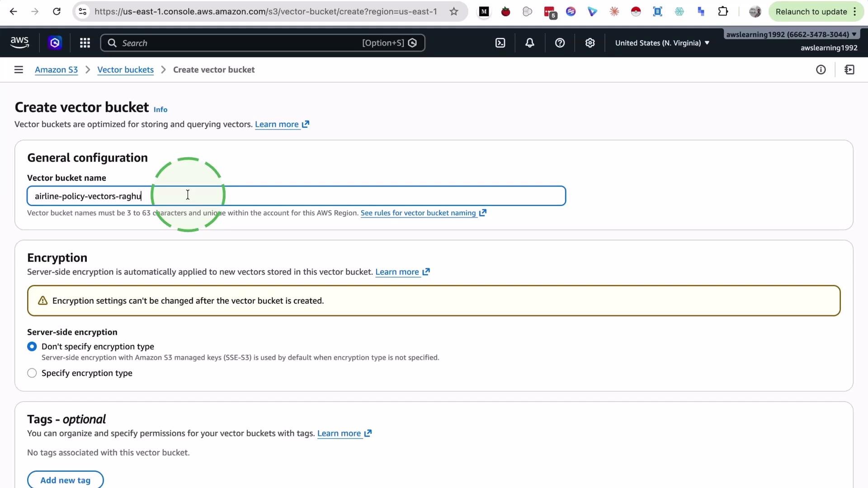Click the Server-side encryption label
868x488 pixels.
coord(72,332)
